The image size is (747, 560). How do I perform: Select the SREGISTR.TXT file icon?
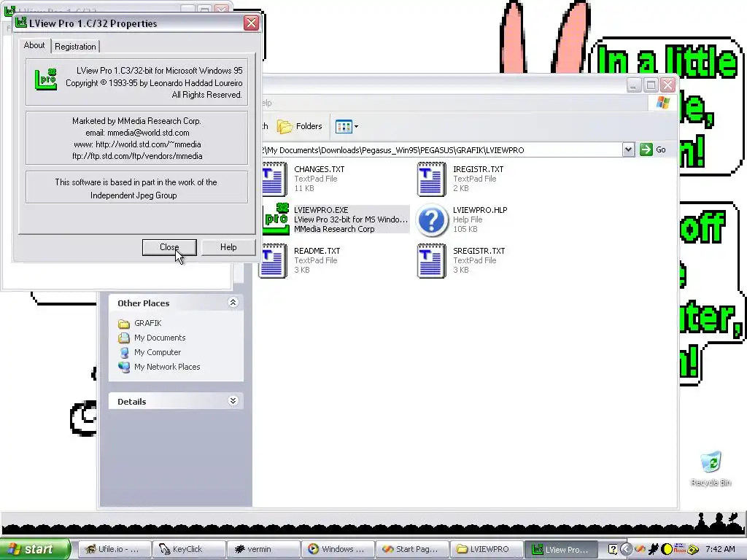pos(432,260)
